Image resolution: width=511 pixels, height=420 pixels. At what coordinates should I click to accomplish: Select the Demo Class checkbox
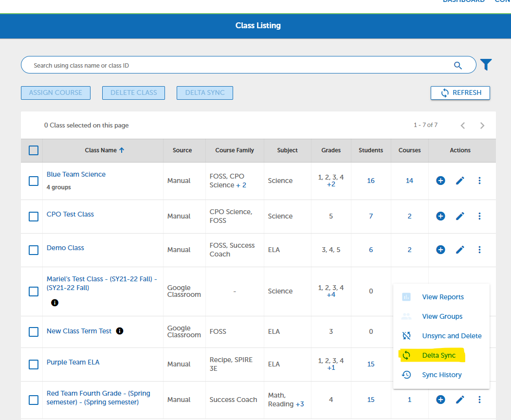[x=34, y=250]
